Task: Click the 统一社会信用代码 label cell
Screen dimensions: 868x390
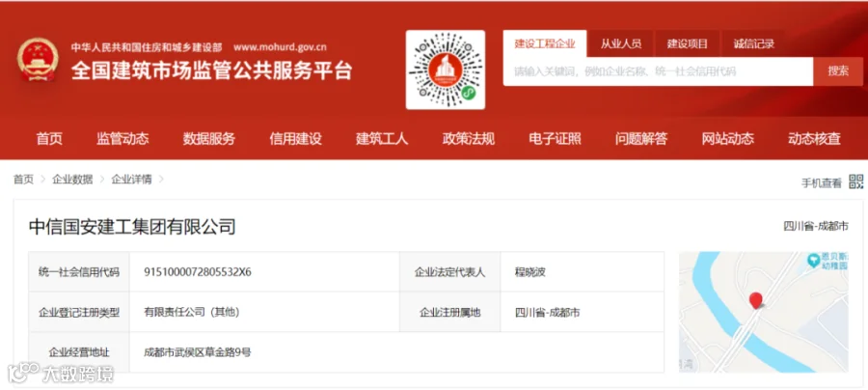Action: [x=79, y=272]
